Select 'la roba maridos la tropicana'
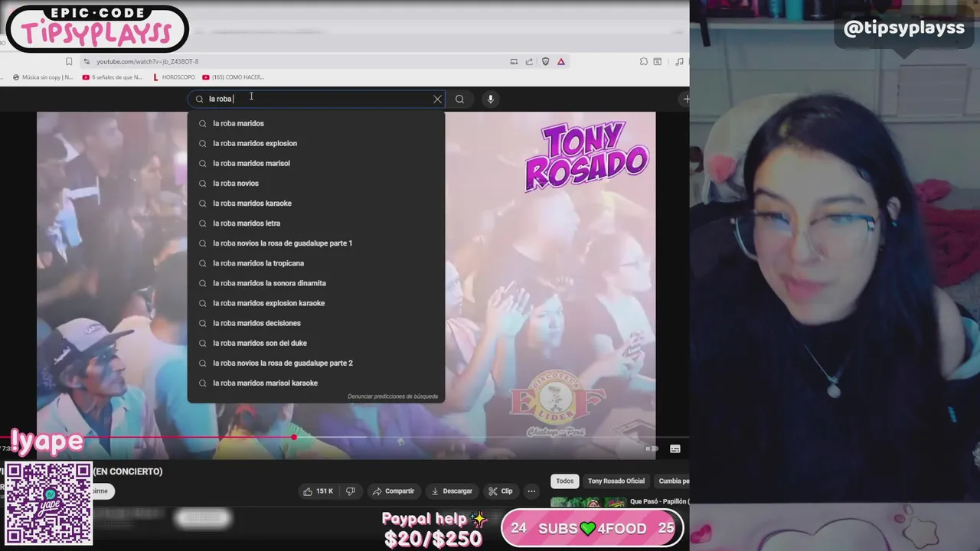 (x=315, y=262)
